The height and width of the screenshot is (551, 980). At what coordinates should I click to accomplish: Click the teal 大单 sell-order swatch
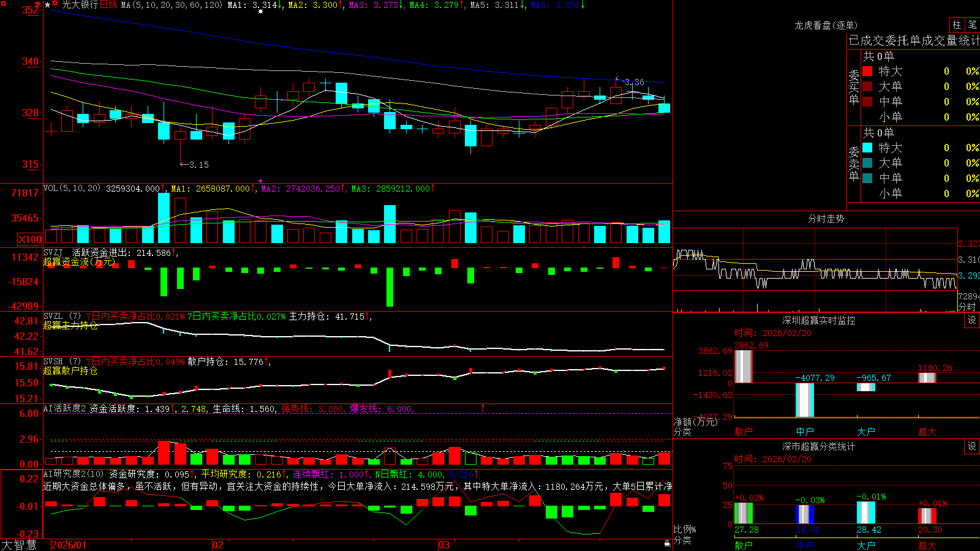pos(867,163)
